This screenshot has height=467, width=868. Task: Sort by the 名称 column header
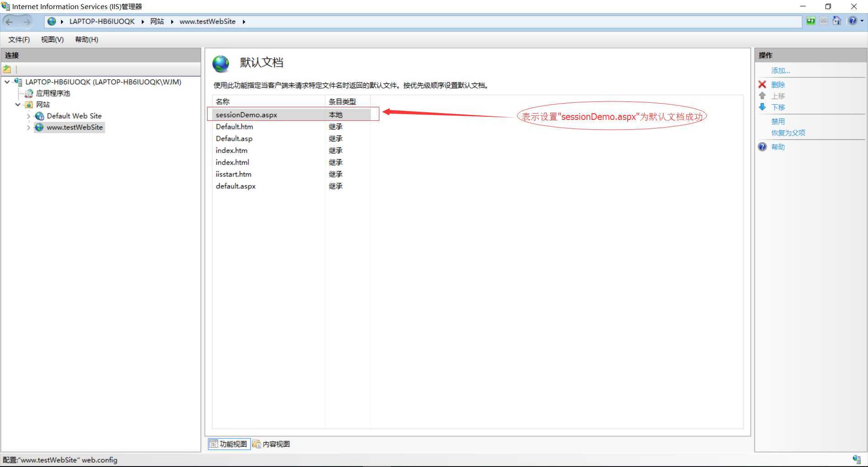269,102
